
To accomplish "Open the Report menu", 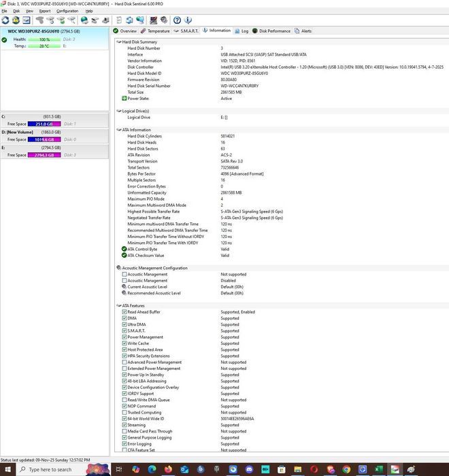I will [45, 11].
